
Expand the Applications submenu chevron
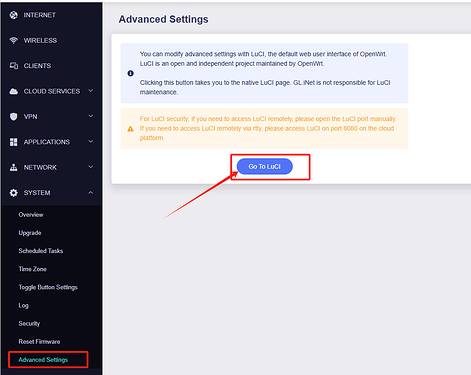[91, 141]
